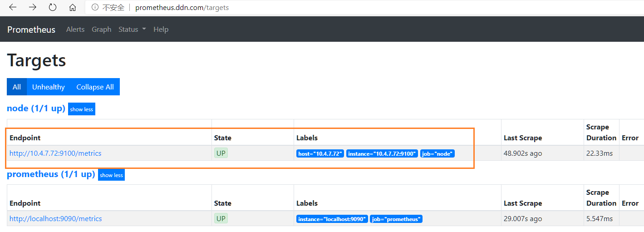Collapse prometheus group with show less
The height and width of the screenshot is (232, 644).
pyautogui.click(x=111, y=175)
